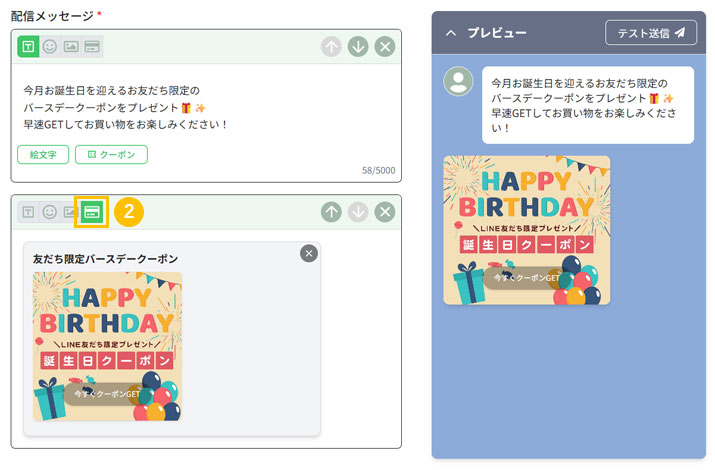715x470 pixels.
Task: Select rich card icon in first message
Action: [x=91, y=47]
